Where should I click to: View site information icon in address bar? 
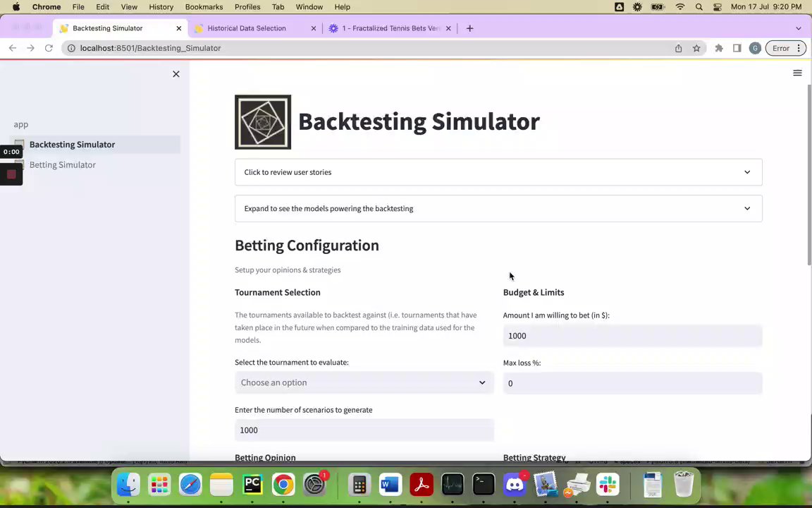click(x=71, y=48)
